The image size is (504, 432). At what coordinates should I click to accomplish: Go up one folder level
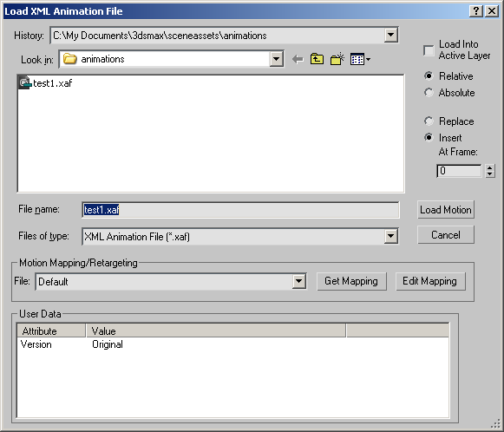coord(317,59)
